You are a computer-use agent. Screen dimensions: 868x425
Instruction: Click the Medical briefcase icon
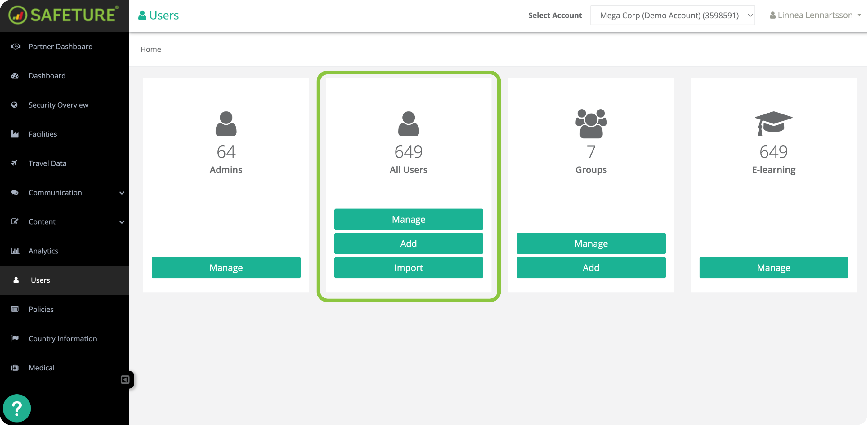click(x=15, y=367)
